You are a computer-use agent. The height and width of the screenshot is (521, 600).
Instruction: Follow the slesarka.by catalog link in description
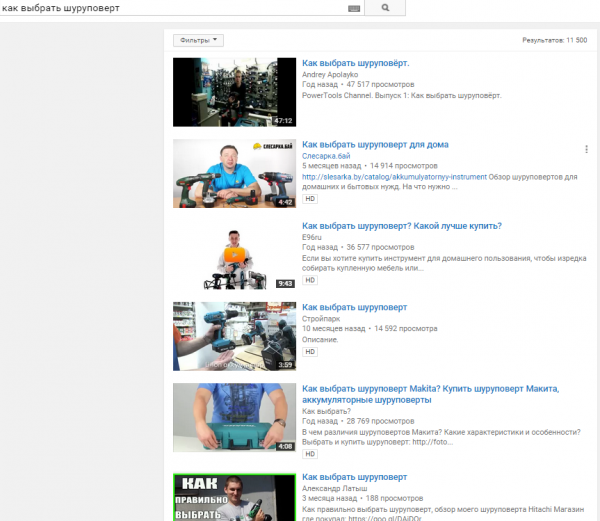[x=394, y=177]
